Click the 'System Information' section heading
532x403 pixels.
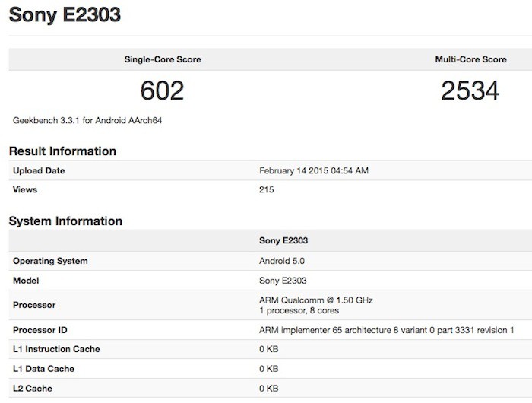[65, 221]
